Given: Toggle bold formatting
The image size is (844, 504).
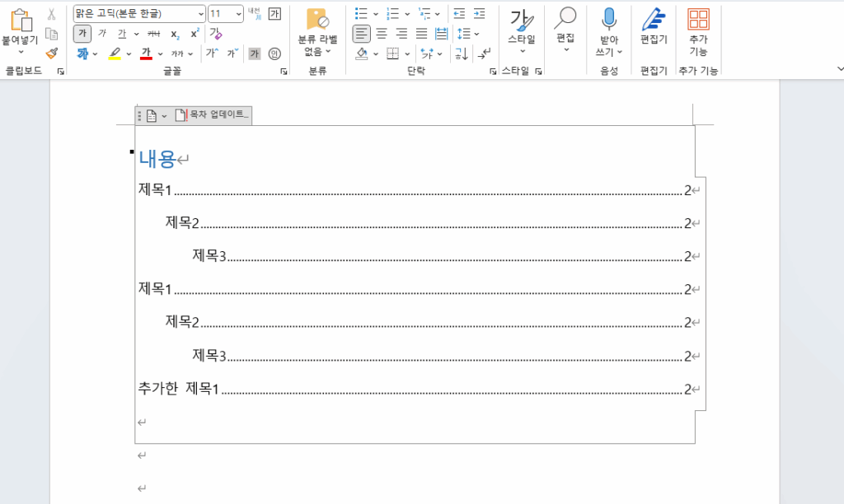Looking at the screenshot, I should [x=81, y=32].
